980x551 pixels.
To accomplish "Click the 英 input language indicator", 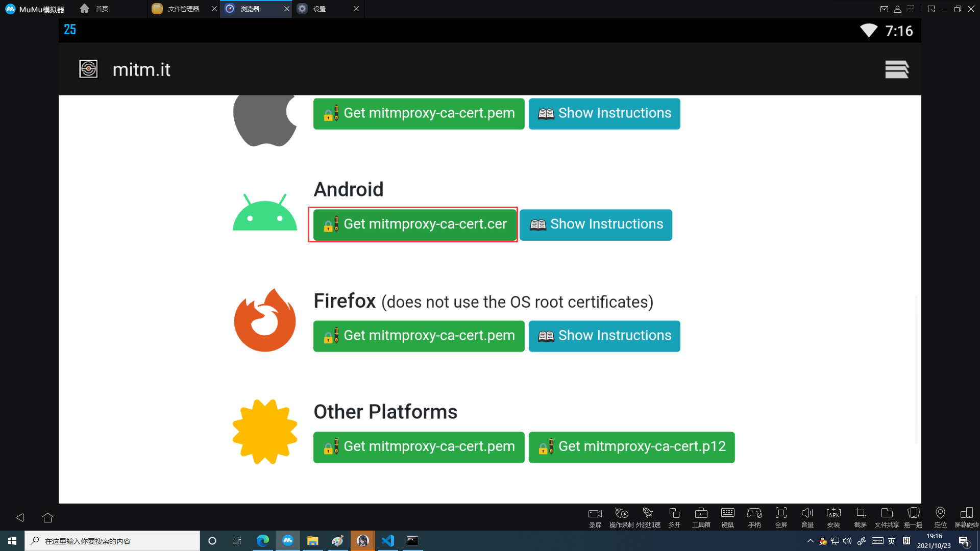I will coord(892,541).
